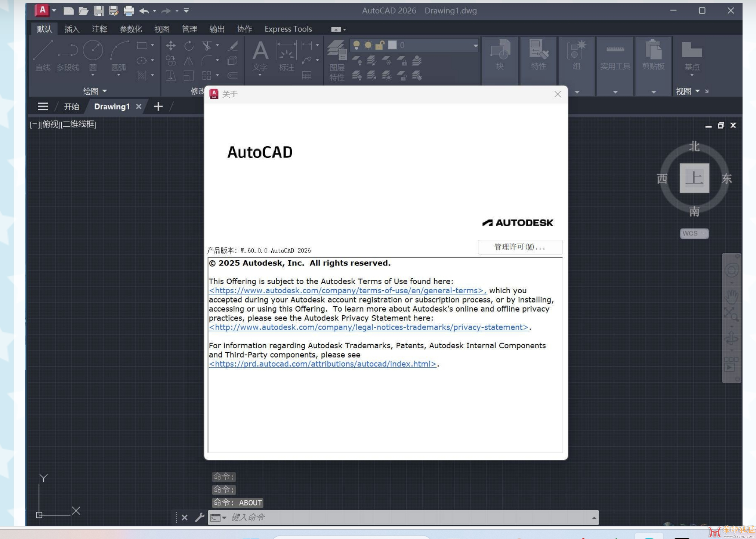Click the viewport visual style label 二维线框
The image size is (756, 539).
[78, 124]
